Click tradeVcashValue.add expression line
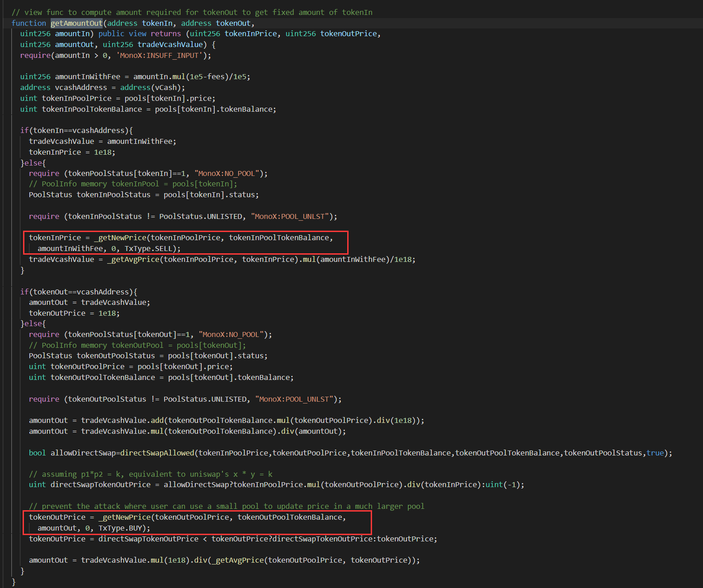The width and height of the screenshot is (703, 588). click(x=226, y=420)
